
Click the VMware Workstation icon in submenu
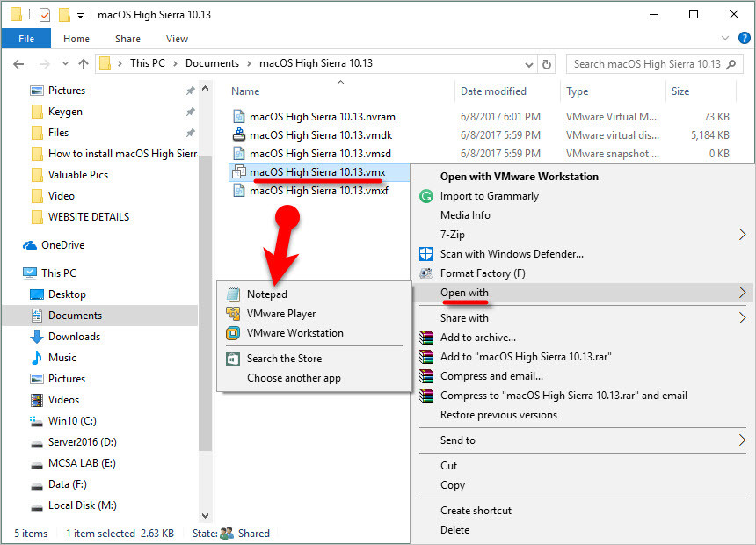pyautogui.click(x=233, y=333)
